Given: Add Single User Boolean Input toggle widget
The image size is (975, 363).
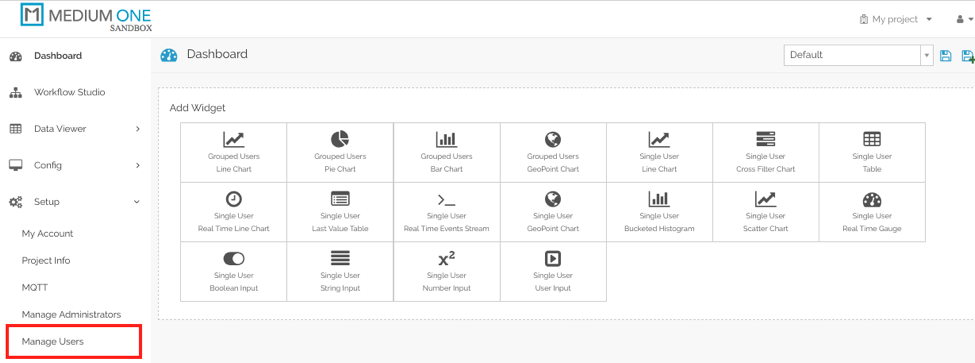Looking at the screenshot, I should coord(233,272).
